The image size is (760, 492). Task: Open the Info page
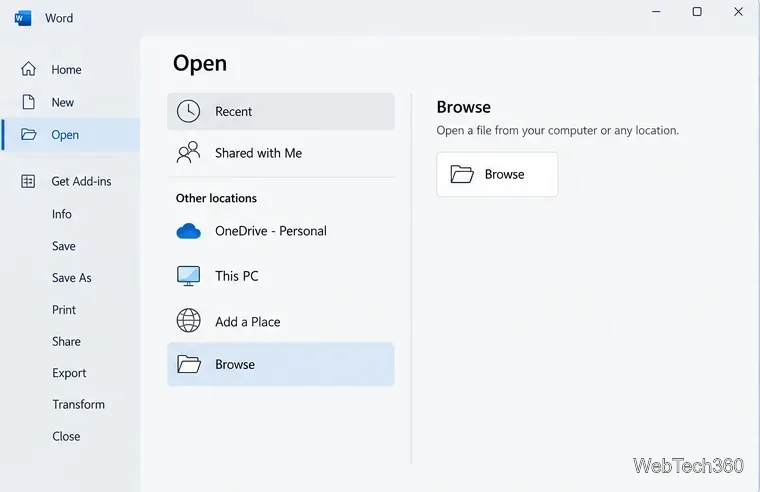[62, 214]
